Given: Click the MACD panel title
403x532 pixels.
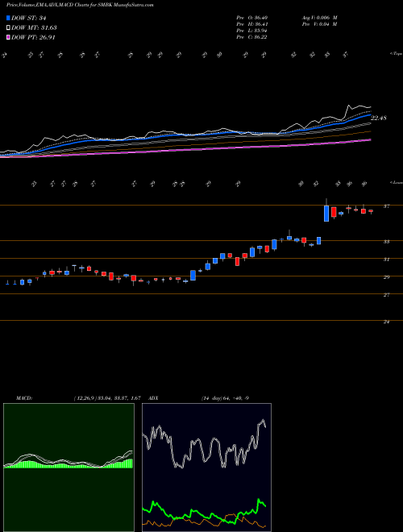Looking at the screenshot, I should coord(23,398).
